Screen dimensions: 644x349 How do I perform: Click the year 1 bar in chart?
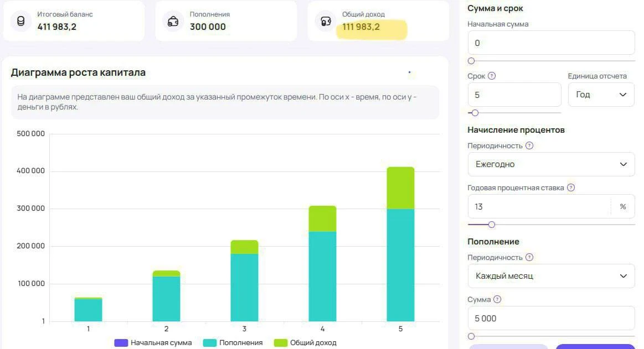[88, 310]
